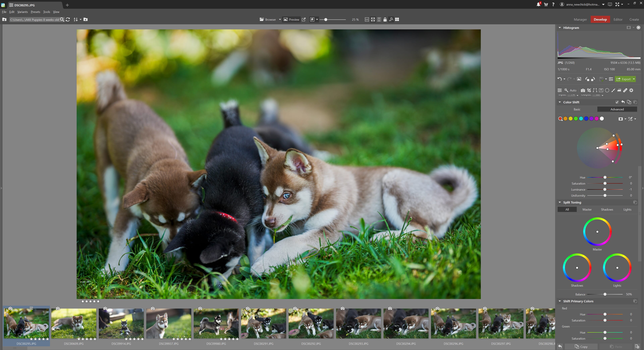The image size is (644, 350).
Task: Select the Radial Filter circle tool
Action: tap(607, 90)
